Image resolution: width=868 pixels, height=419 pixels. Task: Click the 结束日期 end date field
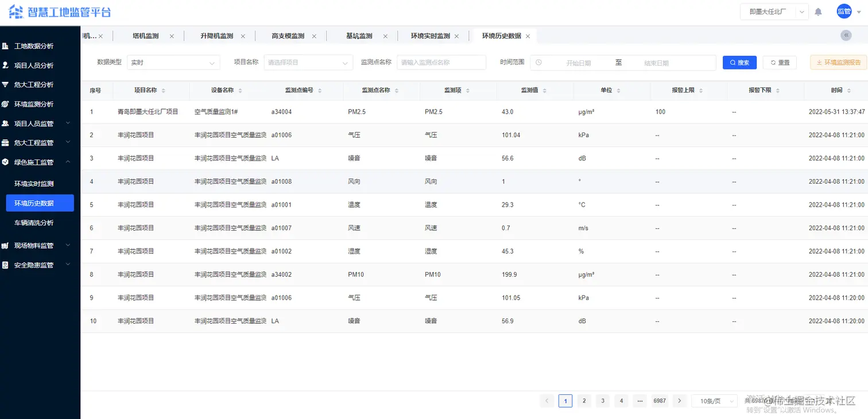click(656, 63)
